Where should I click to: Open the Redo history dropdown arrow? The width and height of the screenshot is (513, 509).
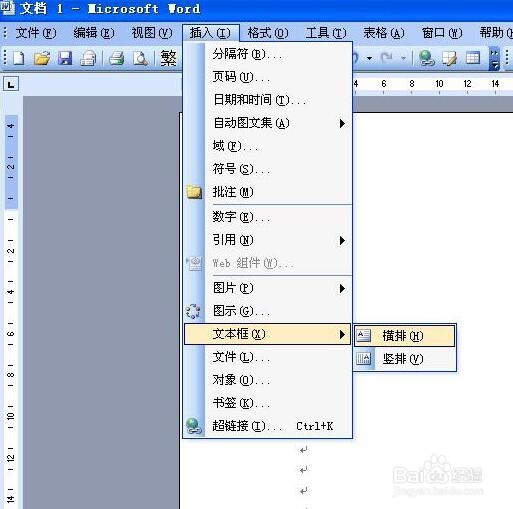[x=403, y=59]
